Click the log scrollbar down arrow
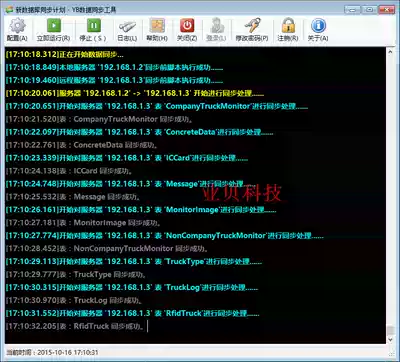 [391, 340]
